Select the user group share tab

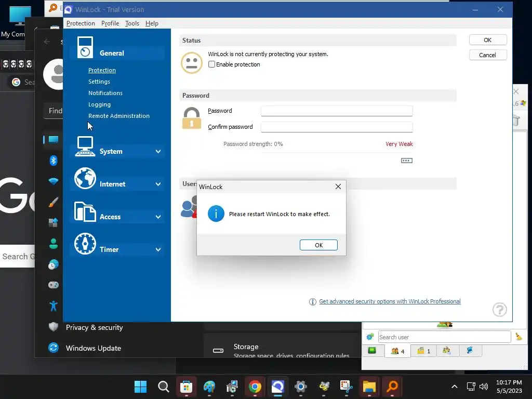pyautogui.click(x=447, y=351)
